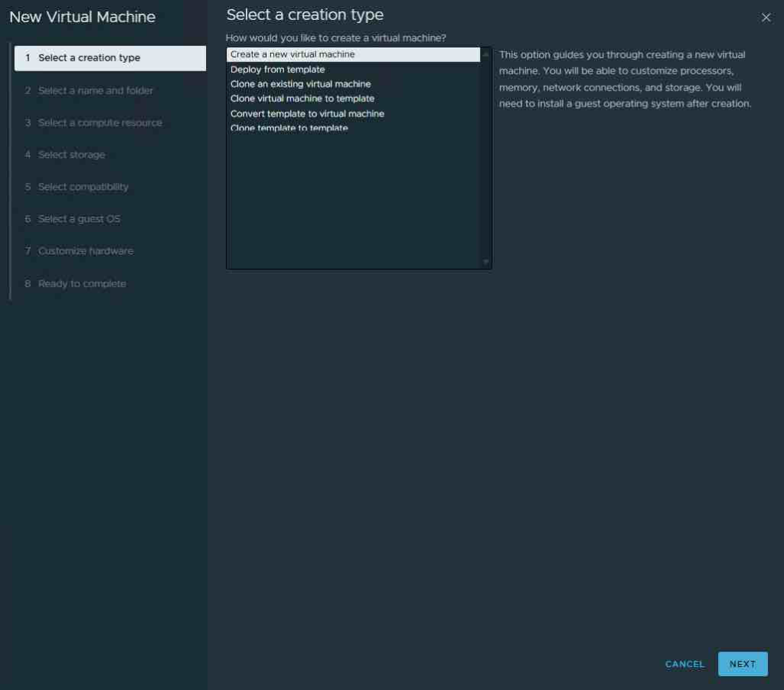
Task: Select step 1 Select a creation type
Action: tap(89, 58)
